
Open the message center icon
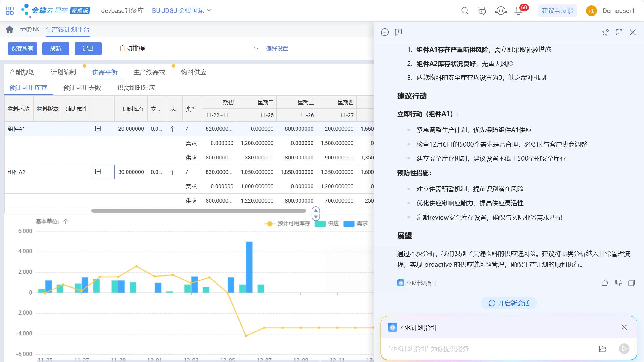point(482,10)
